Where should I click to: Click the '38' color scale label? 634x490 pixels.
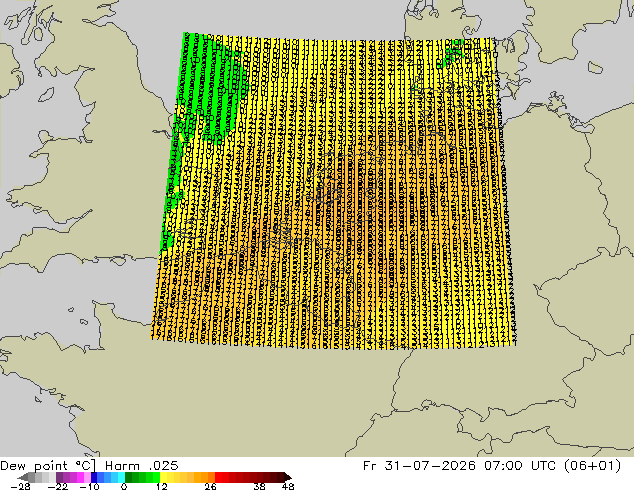coord(259,486)
